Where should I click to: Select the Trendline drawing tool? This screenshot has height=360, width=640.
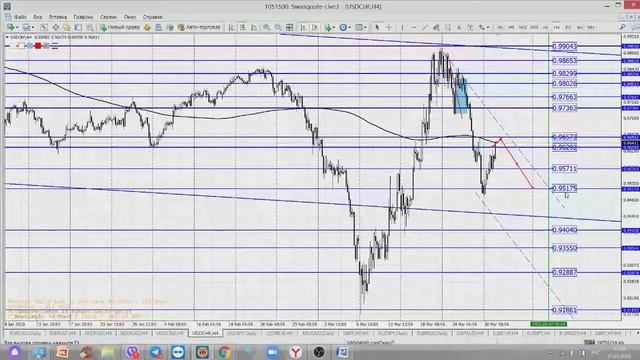tap(425, 27)
